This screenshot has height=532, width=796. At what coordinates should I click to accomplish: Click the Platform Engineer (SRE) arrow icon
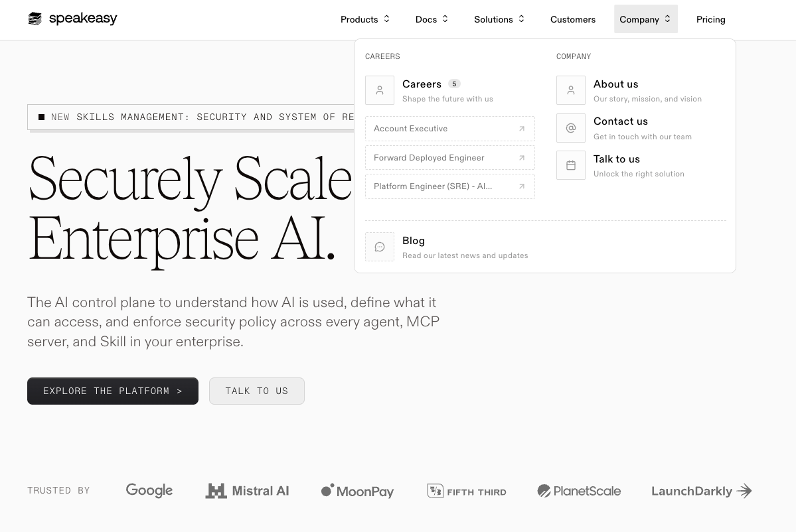(521, 186)
